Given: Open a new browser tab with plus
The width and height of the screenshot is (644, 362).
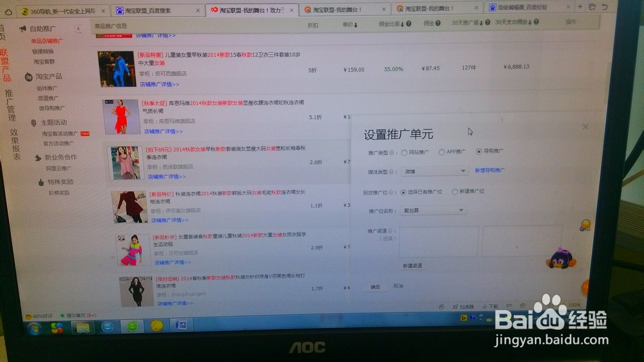Looking at the screenshot, I should click(x=580, y=7).
